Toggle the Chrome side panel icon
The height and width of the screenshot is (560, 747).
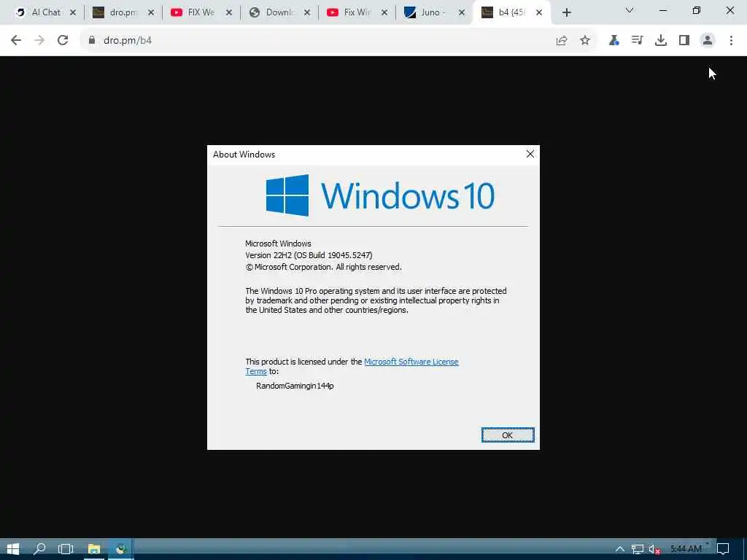click(x=684, y=41)
